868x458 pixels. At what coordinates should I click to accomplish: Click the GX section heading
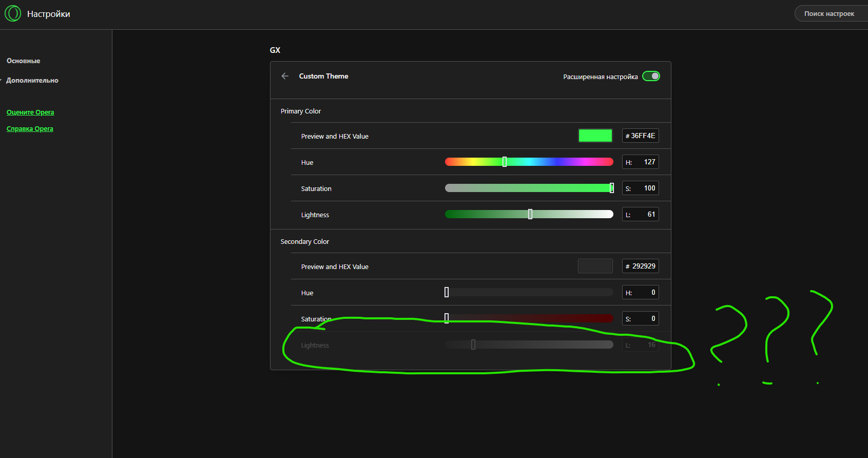pyautogui.click(x=275, y=50)
